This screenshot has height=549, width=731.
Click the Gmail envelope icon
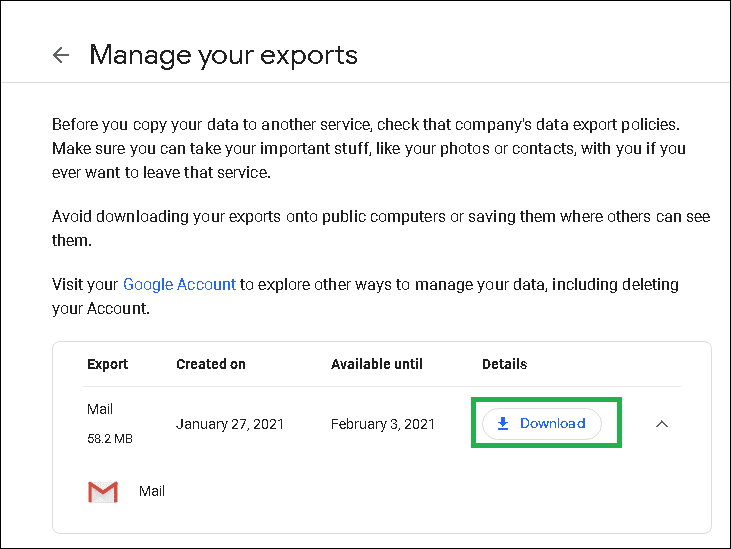[103, 492]
